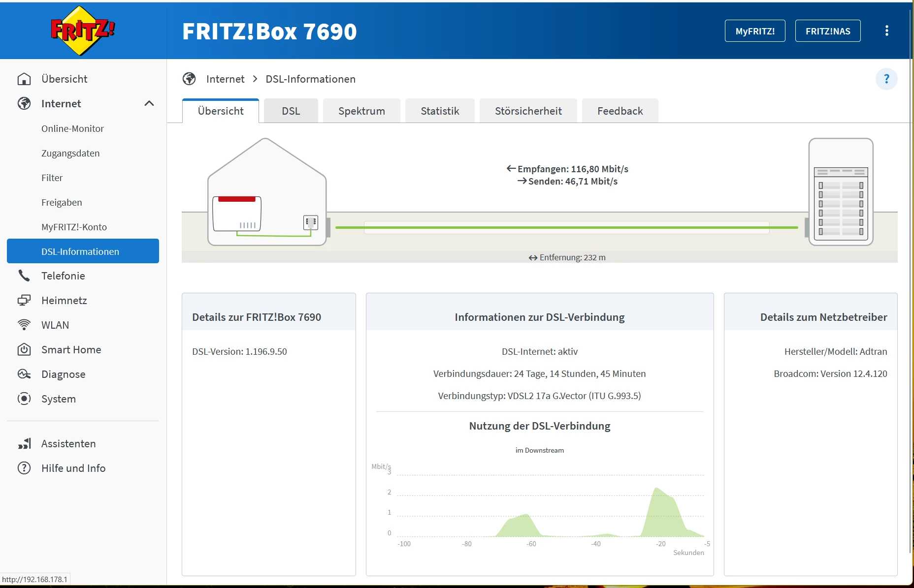Switch to the Störsicherheit tab
Image resolution: width=914 pixels, height=588 pixels.
click(x=528, y=111)
